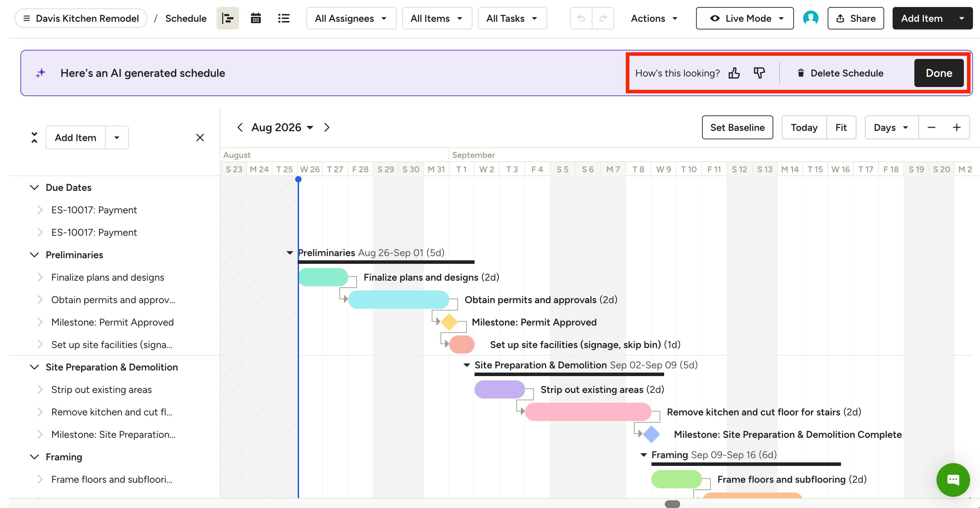Click Set Baseline
Image resolution: width=980 pixels, height=508 pixels.
pyautogui.click(x=737, y=127)
